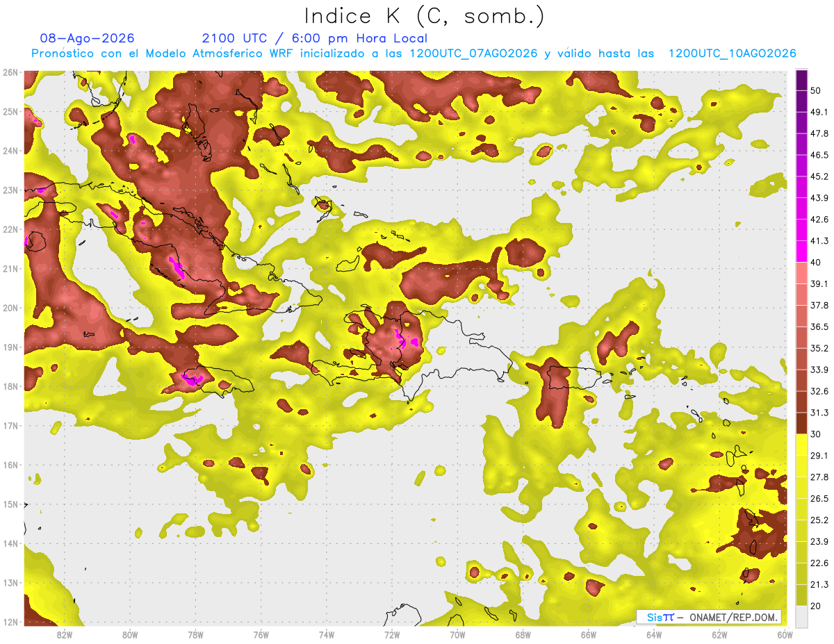The width and height of the screenshot is (834, 644).
Task: Click the '37.8' color scale label
Action: click(819, 305)
